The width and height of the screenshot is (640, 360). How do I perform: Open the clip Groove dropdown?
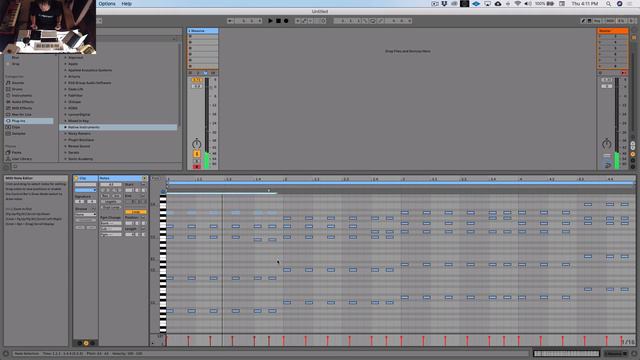(86, 214)
